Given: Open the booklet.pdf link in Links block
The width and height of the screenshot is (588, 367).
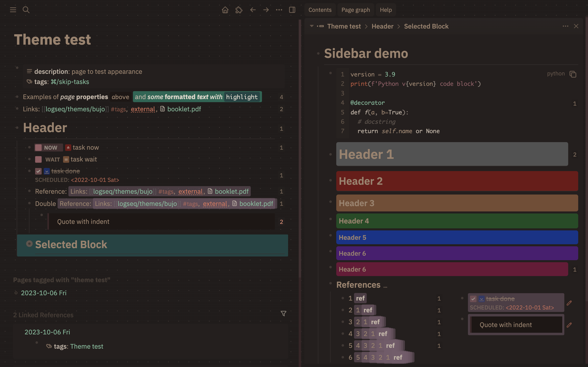Looking at the screenshot, I should (184, 109).
